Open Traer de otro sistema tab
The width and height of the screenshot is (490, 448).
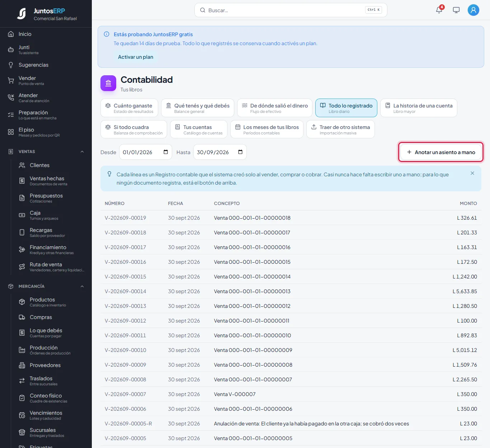pyautogui.click(x=340, y=129)
